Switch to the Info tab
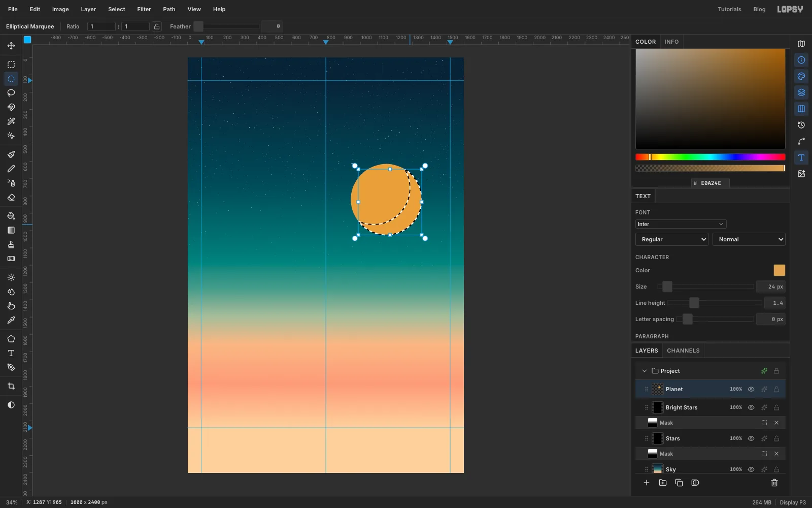Image resolution: width=812 pixels, height=508 pixels. click(x=671, y=42)
